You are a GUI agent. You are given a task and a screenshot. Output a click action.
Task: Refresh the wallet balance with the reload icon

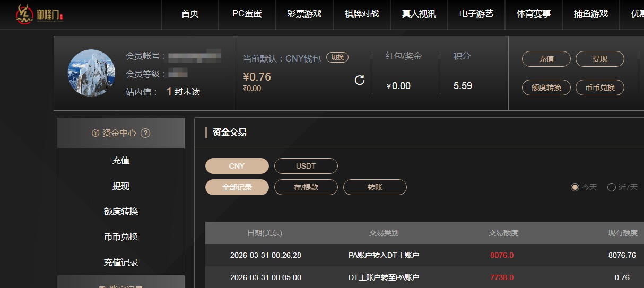tap(360, 80)
